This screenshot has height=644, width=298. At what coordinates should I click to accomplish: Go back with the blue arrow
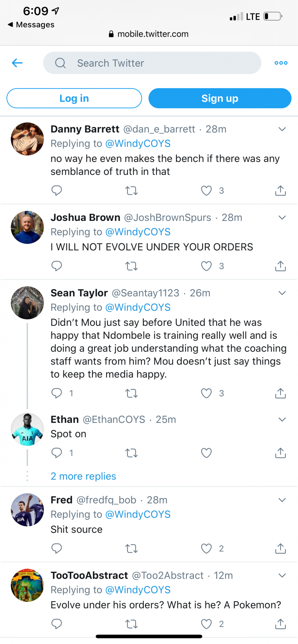point(17,63)
